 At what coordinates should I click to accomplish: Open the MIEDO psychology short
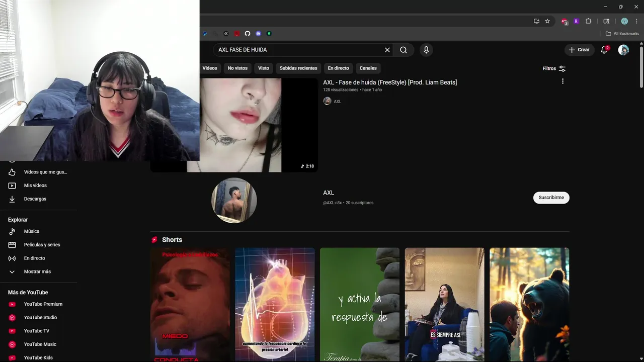pos(190,305)
